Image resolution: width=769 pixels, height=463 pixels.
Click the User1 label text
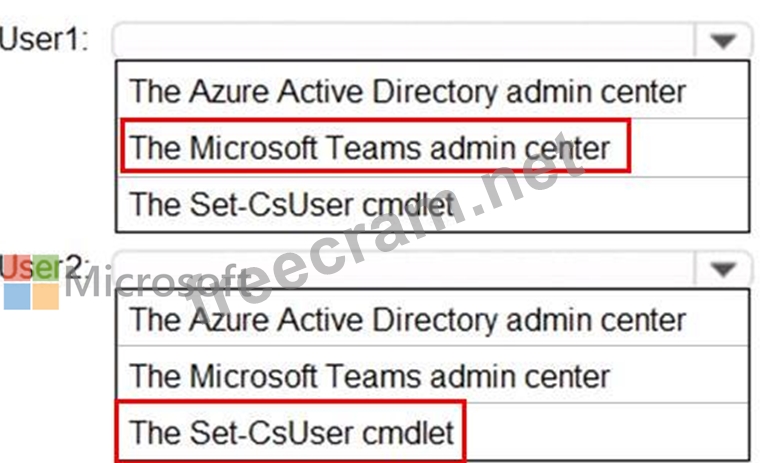click(x=46, y=40)
